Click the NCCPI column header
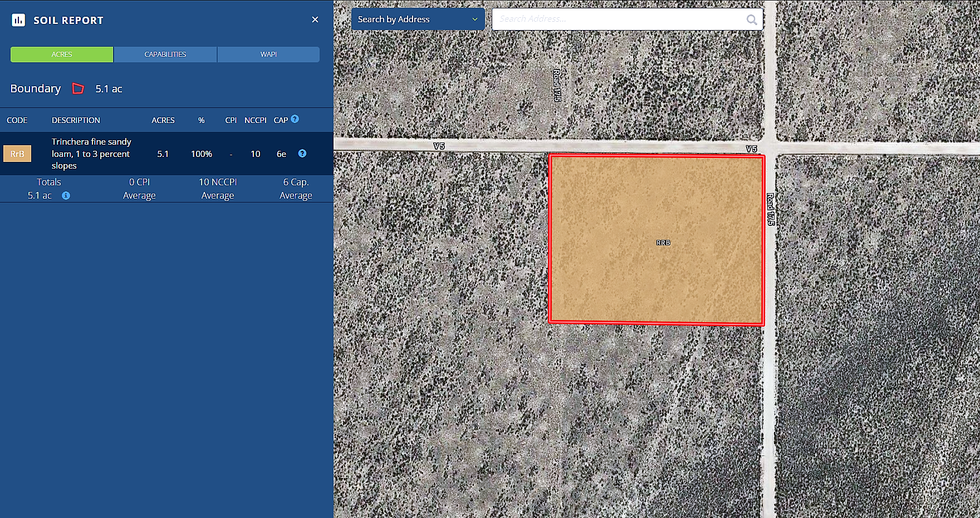980x518 pixels. 255,120
